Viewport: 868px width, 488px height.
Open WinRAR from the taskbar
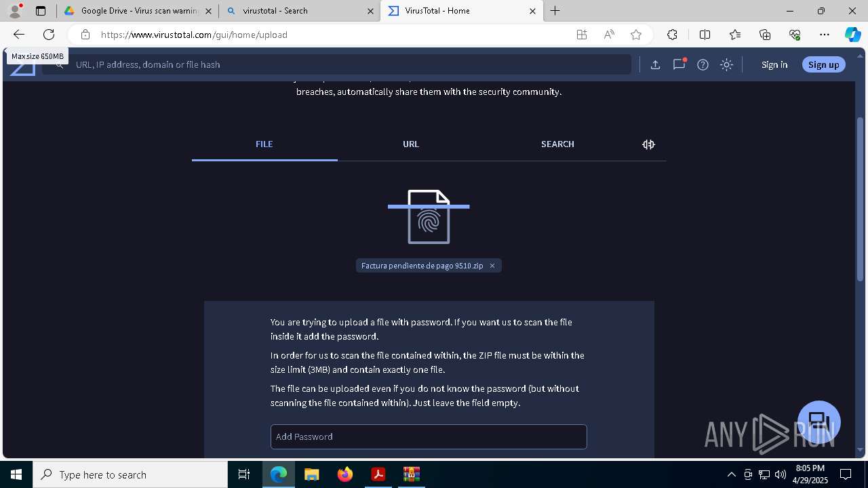click(411, 474)
